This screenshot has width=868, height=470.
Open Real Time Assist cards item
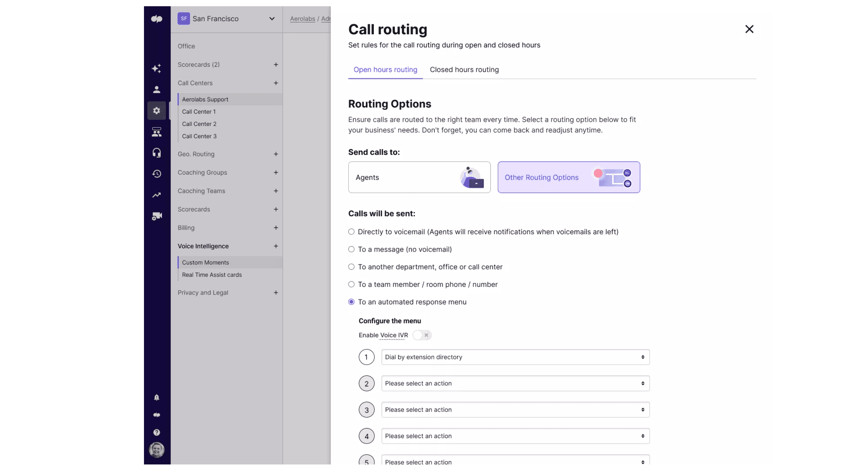(212, 275)
